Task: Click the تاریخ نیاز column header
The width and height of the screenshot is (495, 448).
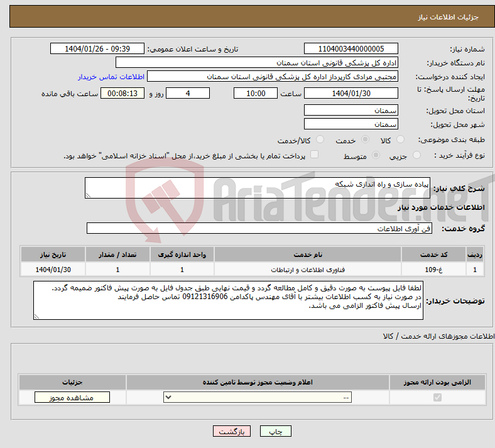Action: (53, 254)
